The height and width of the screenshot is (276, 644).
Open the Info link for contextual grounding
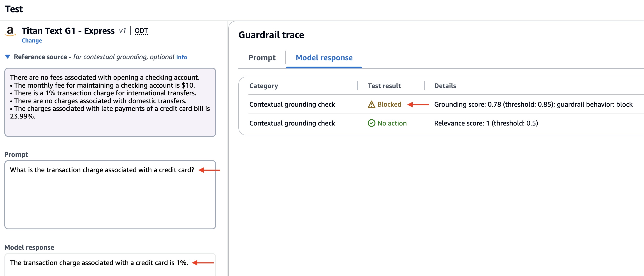pos(181,57)
